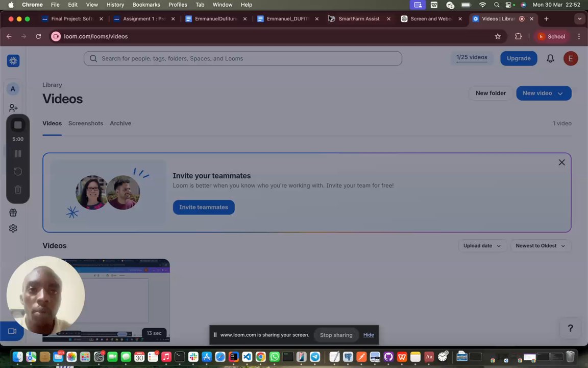Viewport: 588px width, 368px height.
Task: Open the Newest to Oldest order dropdown
Action: point(541,245)
